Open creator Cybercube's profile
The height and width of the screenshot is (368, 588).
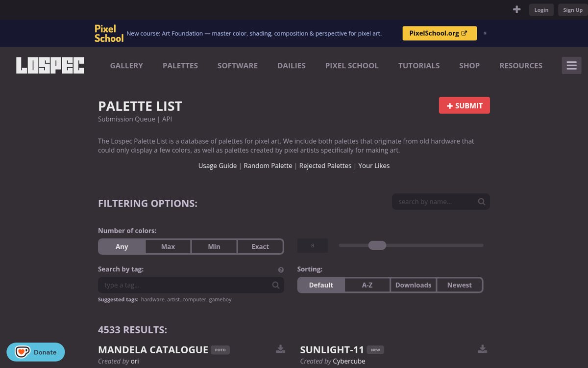click(349, 361)
